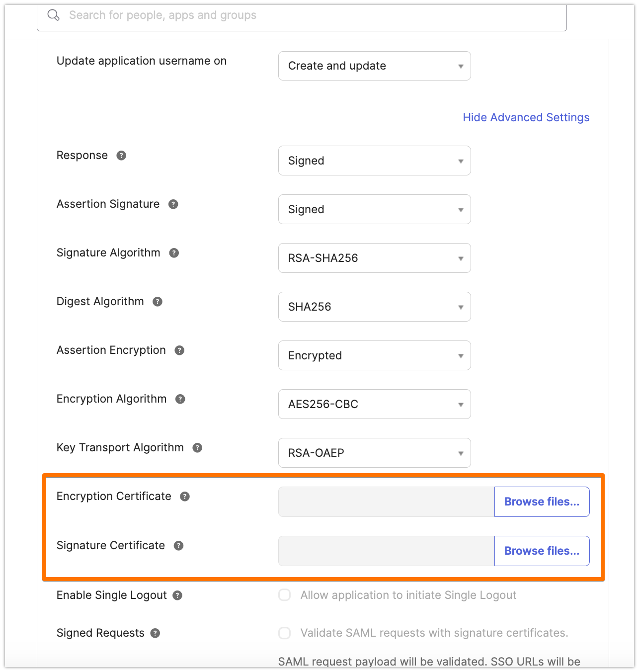Click the search magnifier icon
This screenshot has width=639, height=672.
coord(53,15)
